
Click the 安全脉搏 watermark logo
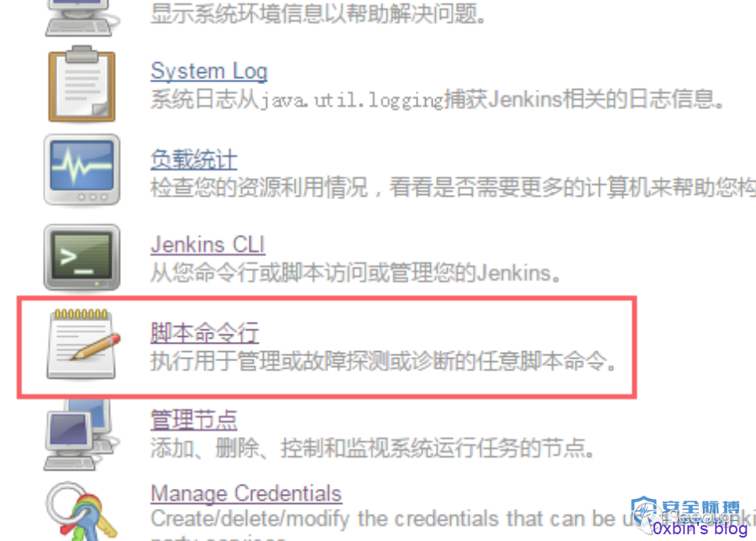(x=685, y=511)
